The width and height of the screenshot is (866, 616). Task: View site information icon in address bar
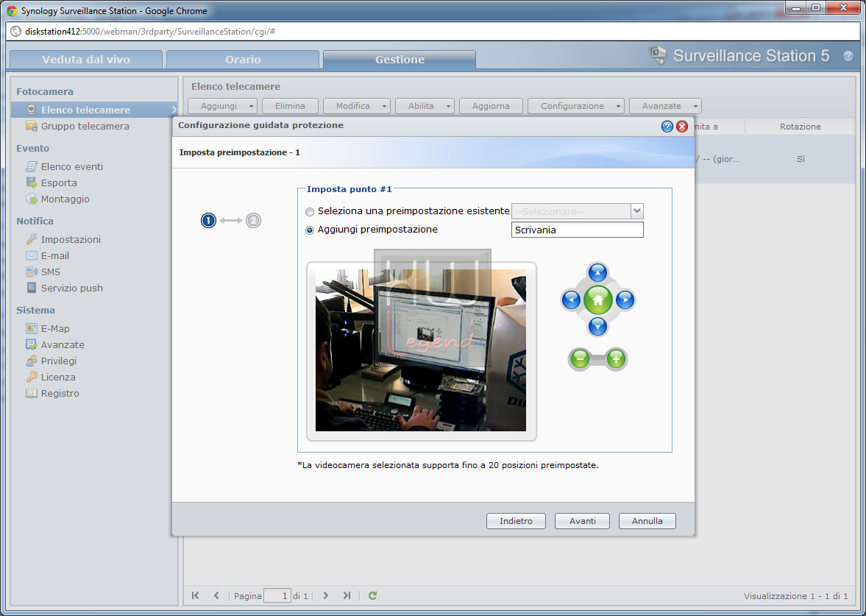click(16, 32)
